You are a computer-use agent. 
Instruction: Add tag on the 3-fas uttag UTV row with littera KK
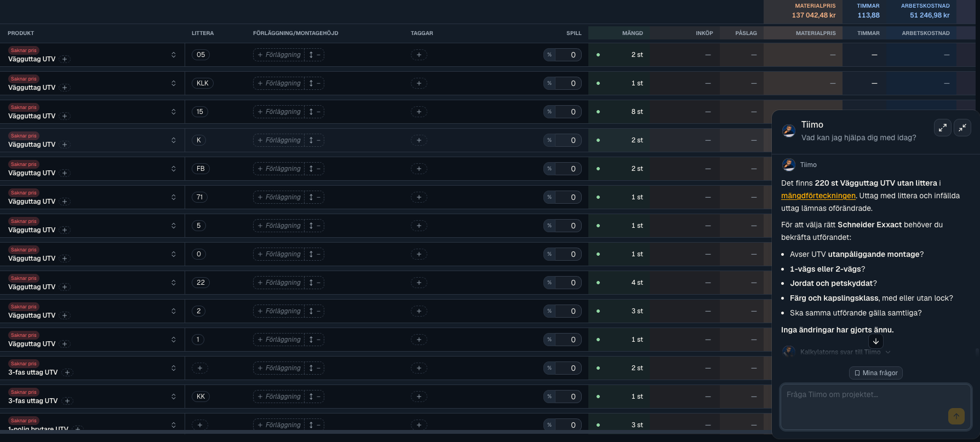(x=419, y=397)
